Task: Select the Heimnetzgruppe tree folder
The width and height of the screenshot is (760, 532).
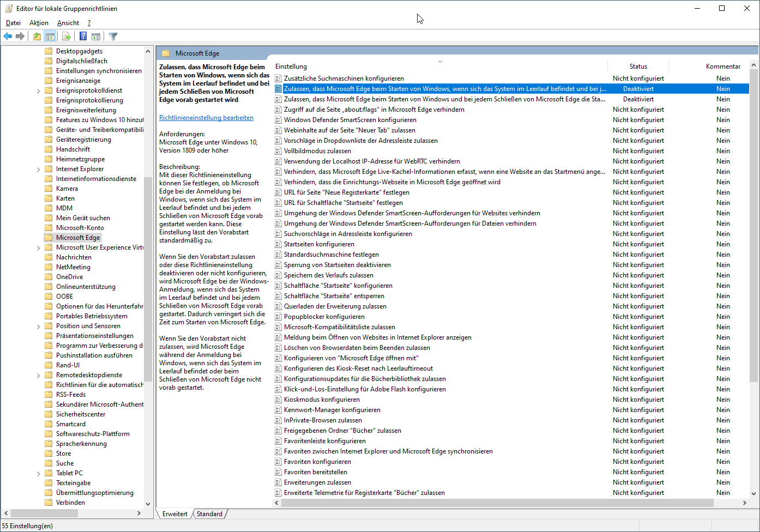Action: pyautogui.click(x=81, y=159)
